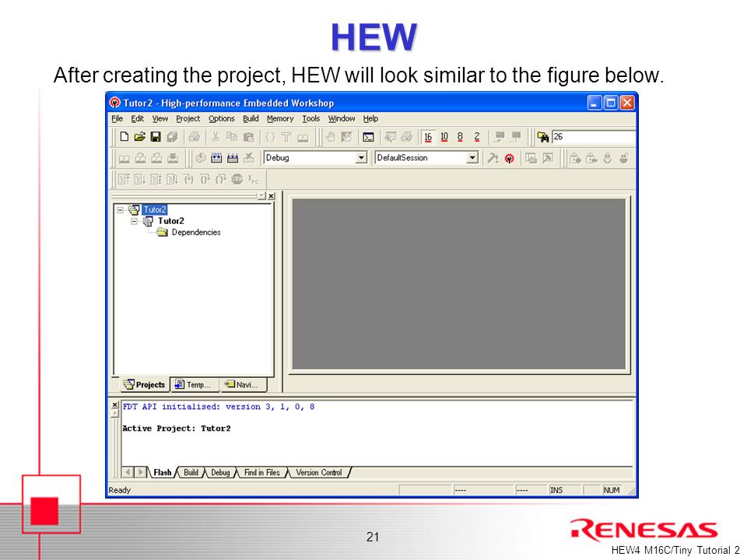This screenshot has width=747, height=560.
Task: Click the padlock icon near toolbar end
Action: coord(576,158)
